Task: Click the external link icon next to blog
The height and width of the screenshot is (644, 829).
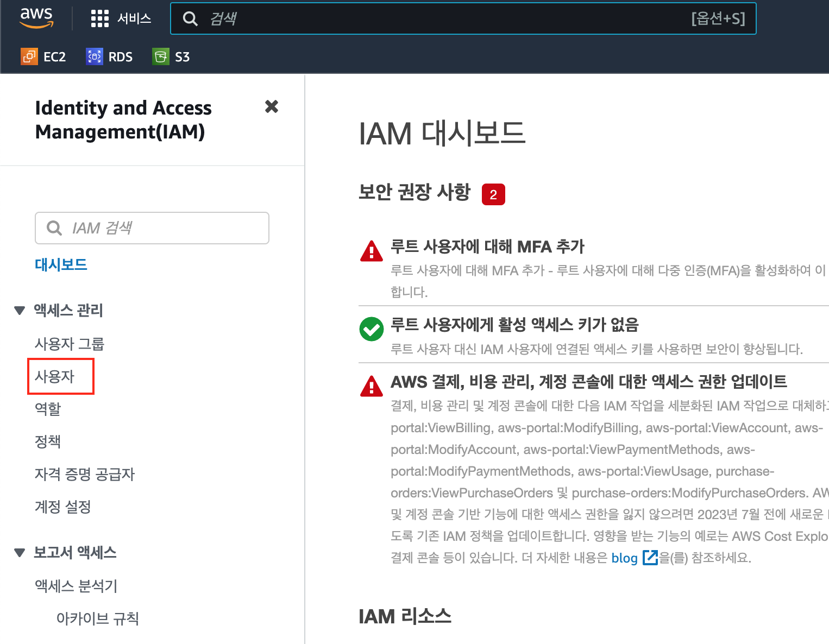Action: click(650, 558)
